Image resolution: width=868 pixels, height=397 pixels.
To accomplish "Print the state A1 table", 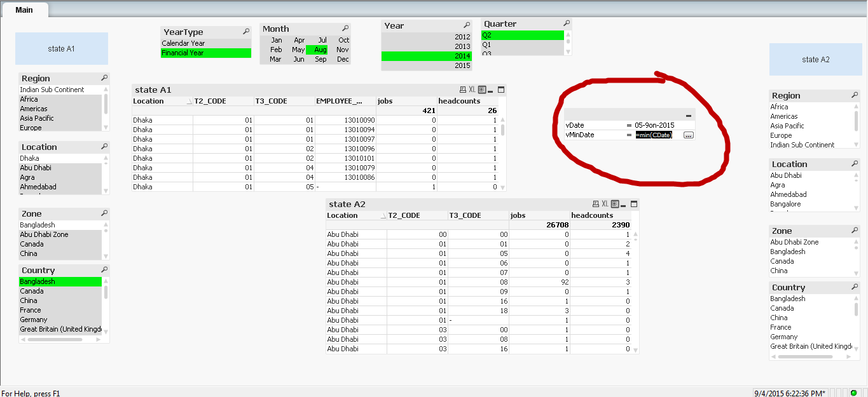I will [462, 90].
